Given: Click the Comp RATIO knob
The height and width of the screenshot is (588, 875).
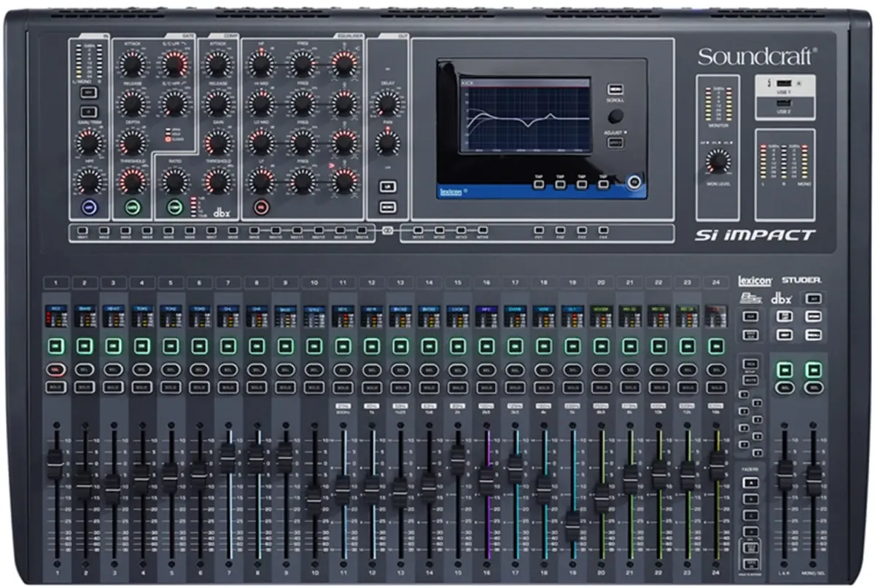Looking at the screenshot, I should [174, 181].
